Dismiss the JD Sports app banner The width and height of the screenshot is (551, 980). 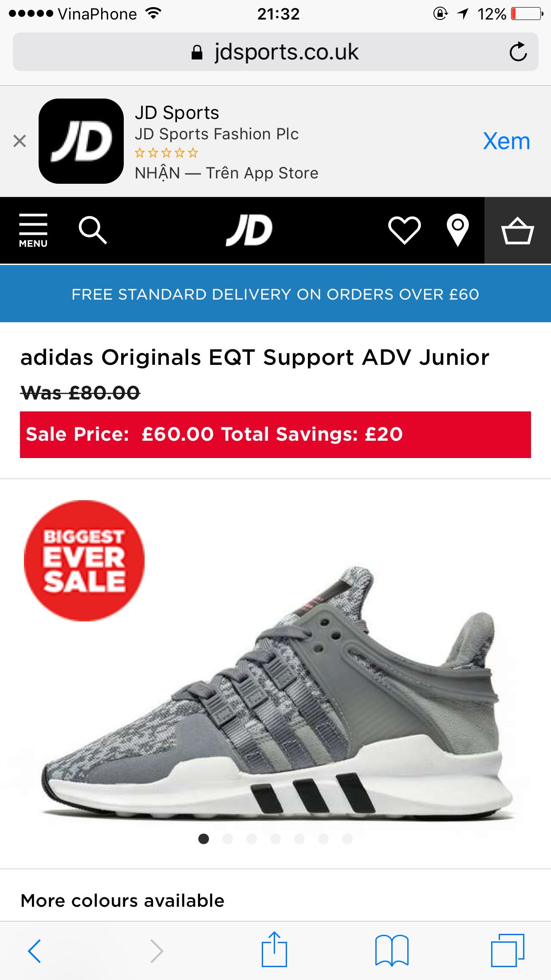[20, 141]
